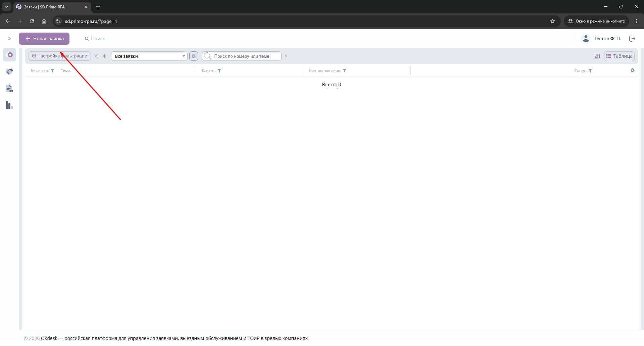
Task: Open the handshake clients sidebar icon
Action: click(x=9, y=72)
